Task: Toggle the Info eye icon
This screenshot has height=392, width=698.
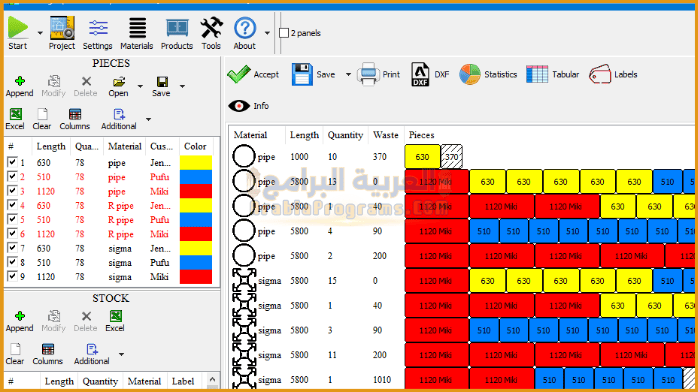Action: [239, 106]
